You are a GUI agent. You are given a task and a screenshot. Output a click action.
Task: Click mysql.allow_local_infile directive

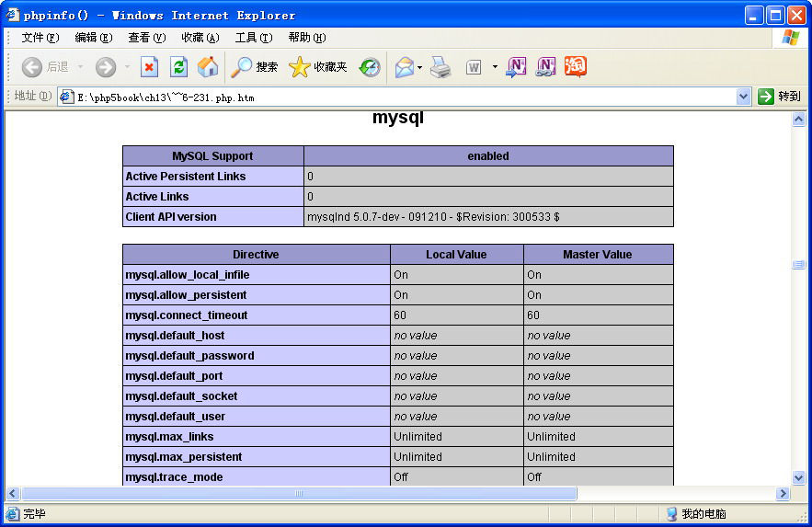point(188,274)
